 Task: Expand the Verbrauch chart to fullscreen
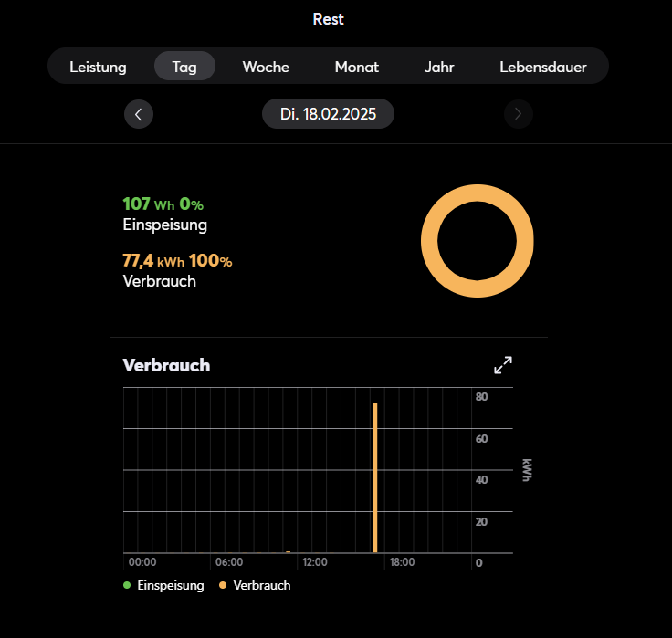click(503, 365)
